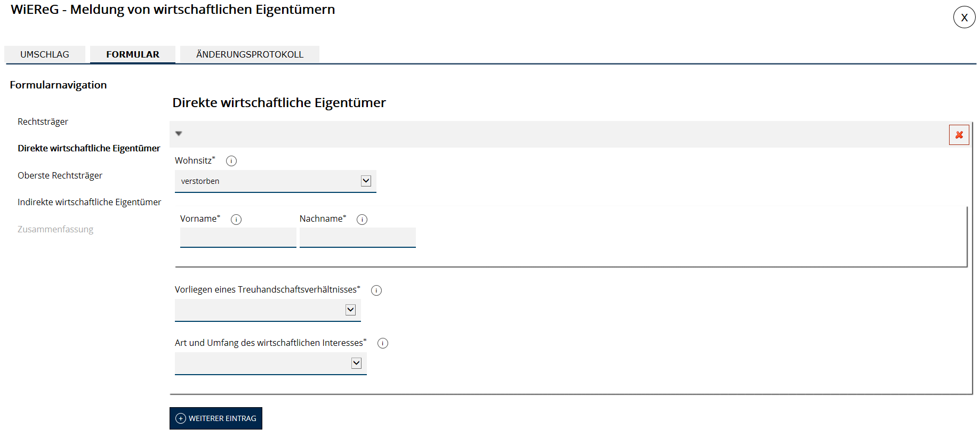Click the WEITERER EINTRAG button
980x437 pixels.
pyautogui.click(x=216, y=418)
